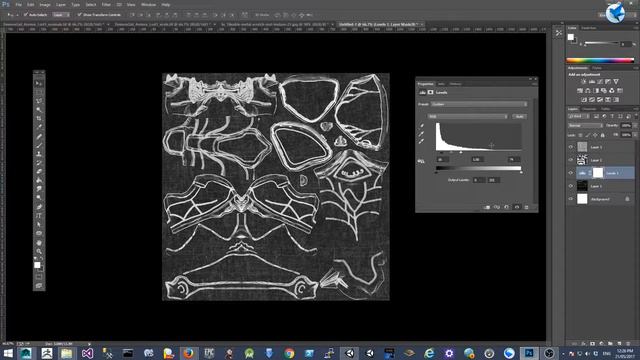The height and width of the screenshot is (360, 640).
Task: Click the white output levels slider handle
Action: (x=521, y=173)
